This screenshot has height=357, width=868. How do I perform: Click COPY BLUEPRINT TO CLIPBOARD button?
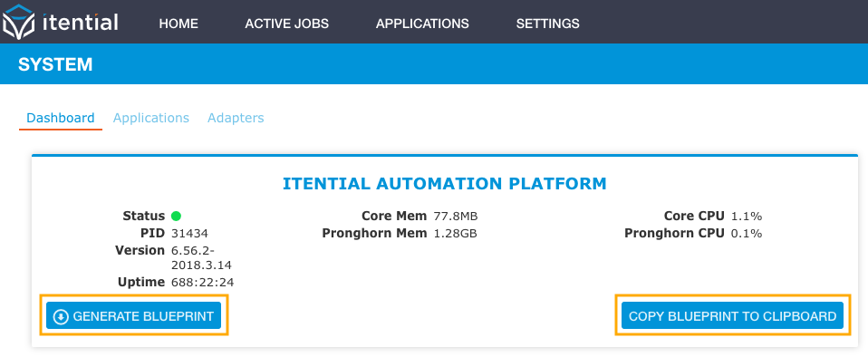pos(732,315)
